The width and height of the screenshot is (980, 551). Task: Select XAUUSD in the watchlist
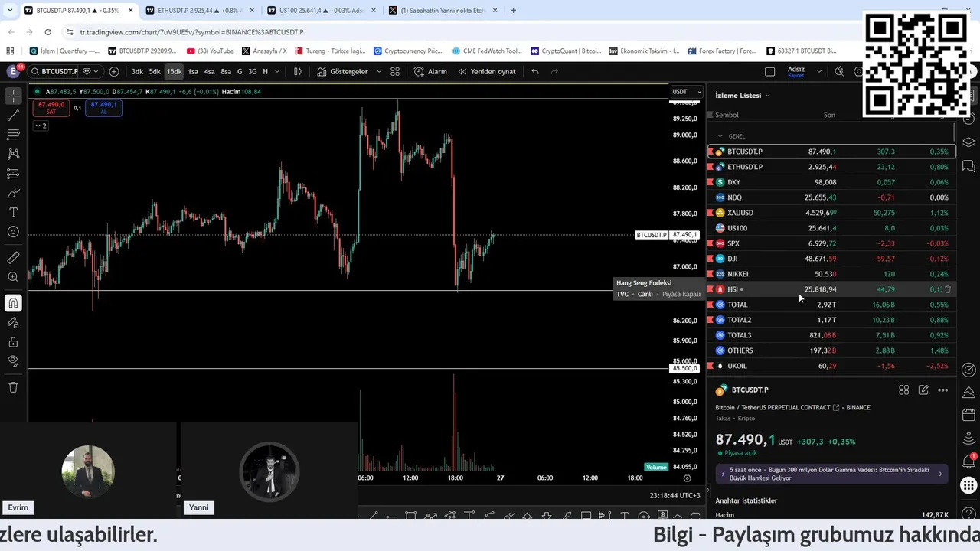tap(831, 213)
